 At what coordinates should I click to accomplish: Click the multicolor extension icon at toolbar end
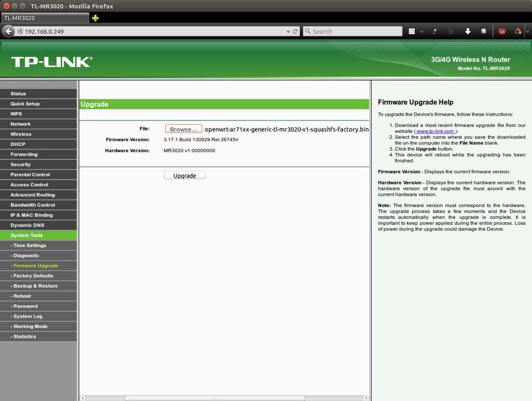(x=518, y=31)
